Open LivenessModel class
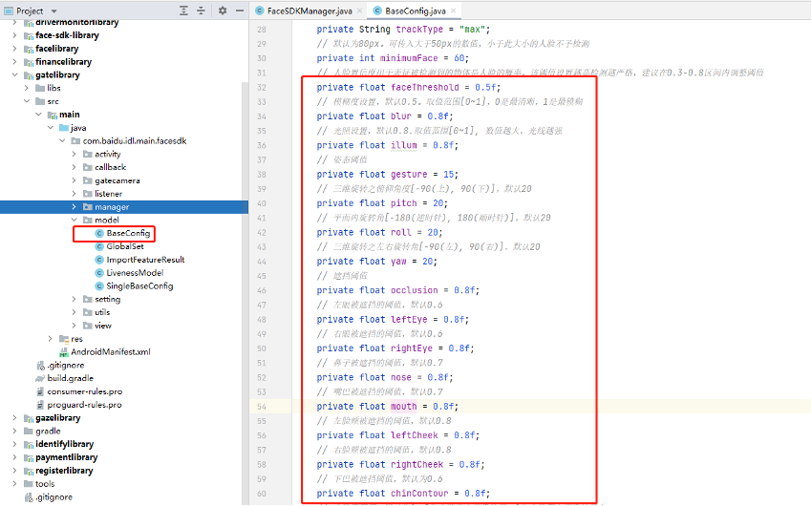 click(x=135, y=273)
